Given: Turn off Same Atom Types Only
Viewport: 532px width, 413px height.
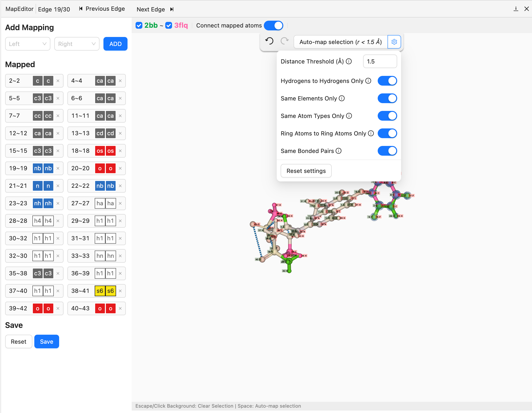Looking at the screenshot, I should [387, 116].
